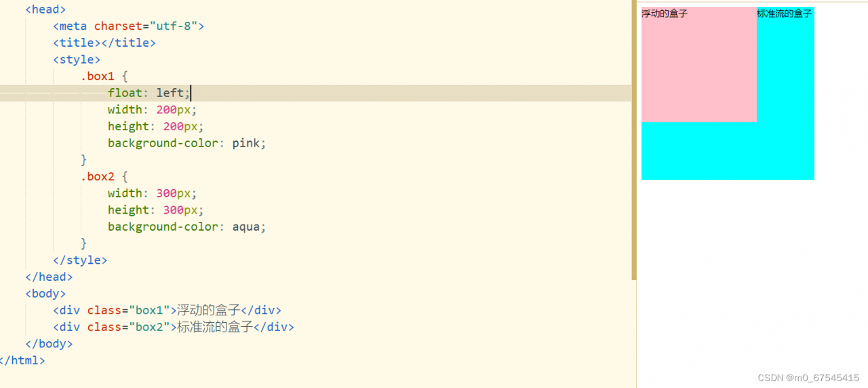This screenshot has width=868, height=388.
Task: Click the opening <style> tag
Action: [77, 60]
